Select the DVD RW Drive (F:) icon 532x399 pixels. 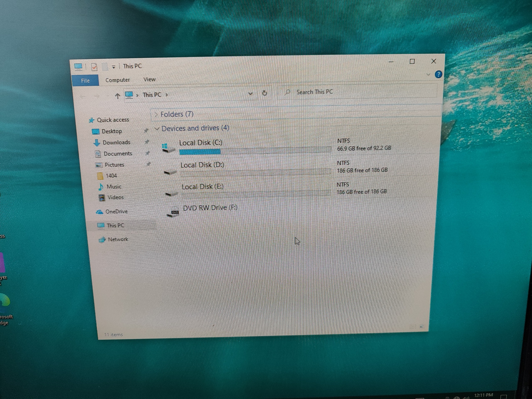point(173,212)
